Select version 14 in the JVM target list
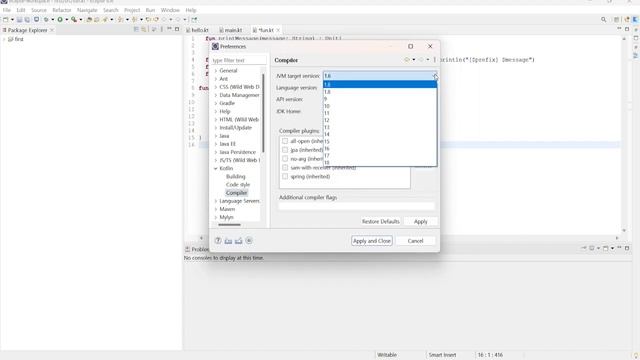Viewport: 640px width, 360px height. coord(380,134)
